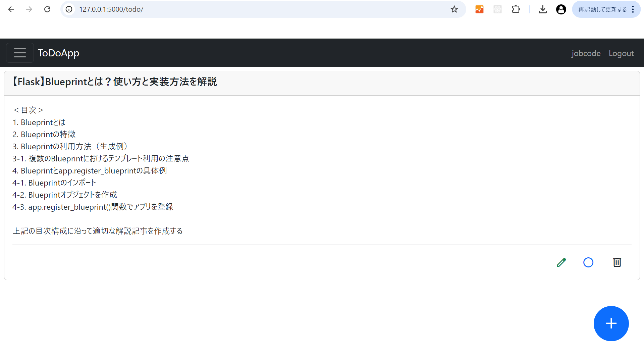This screenshot has width=644, height=356.
Task: Expand browser history via the back arrow
Action: (11, 9)
